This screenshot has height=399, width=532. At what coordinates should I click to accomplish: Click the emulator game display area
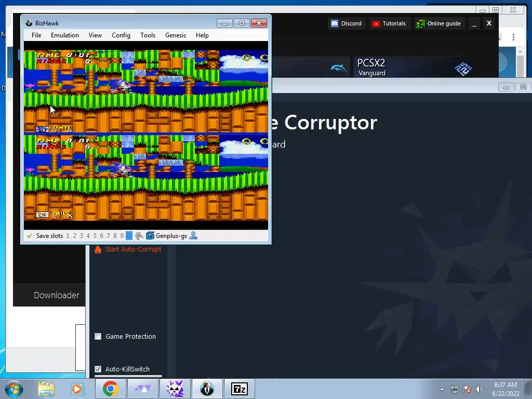(146, 136)
